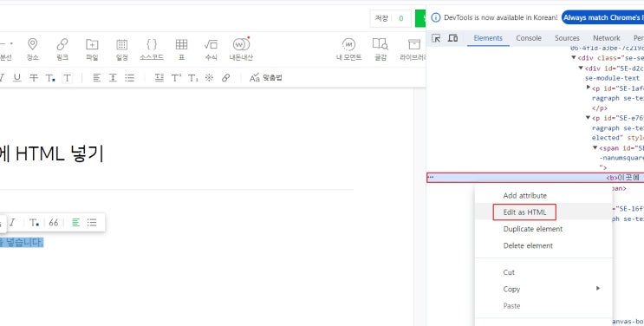
Task: Open the 라이브러리 panel
Action: [x=413, y=49]
